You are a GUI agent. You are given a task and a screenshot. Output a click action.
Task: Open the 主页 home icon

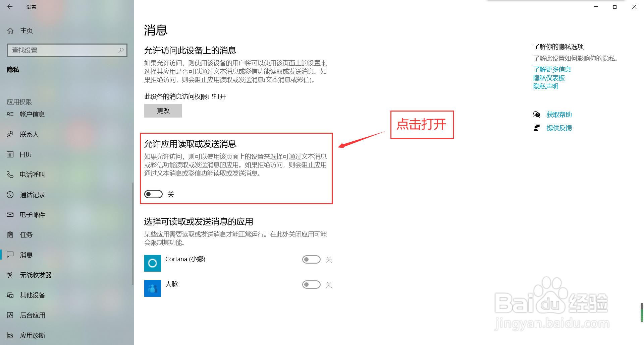(x=10, y=31)
